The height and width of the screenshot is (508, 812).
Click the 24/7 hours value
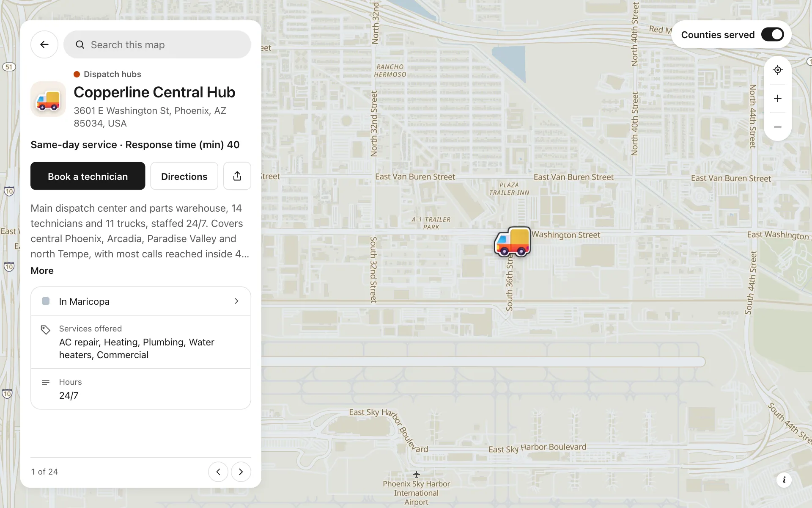(x=69, y=395)
